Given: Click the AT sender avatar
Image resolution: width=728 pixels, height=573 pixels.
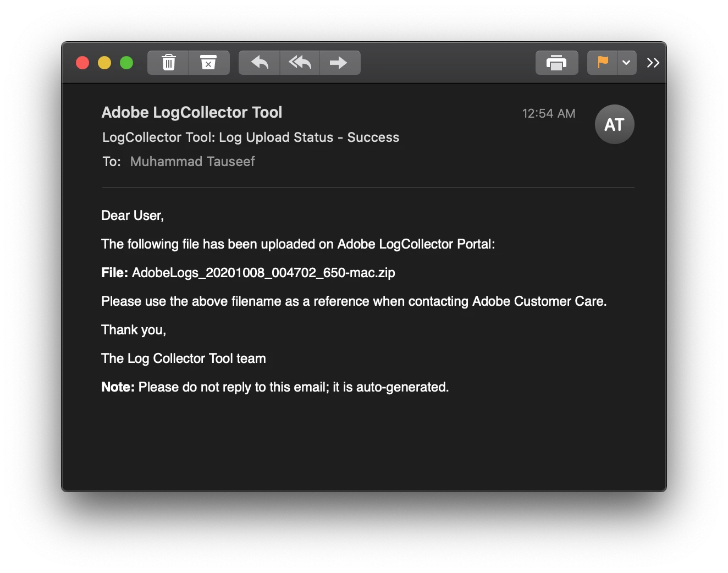Looking at the screenshot, I should (x=614, y=124).
